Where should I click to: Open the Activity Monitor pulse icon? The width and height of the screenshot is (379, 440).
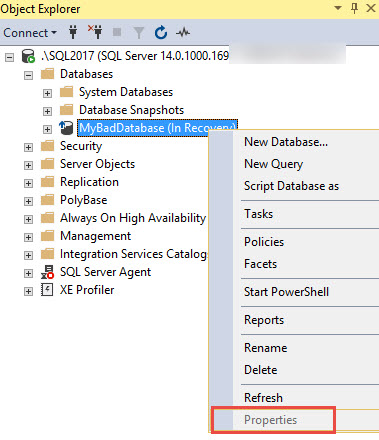183,33
